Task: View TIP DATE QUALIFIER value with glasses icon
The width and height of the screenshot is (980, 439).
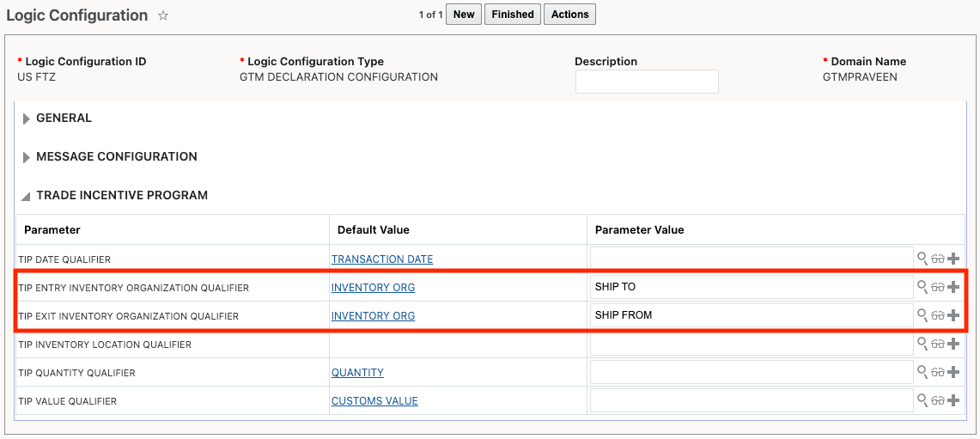Action: tap(938, 259)
